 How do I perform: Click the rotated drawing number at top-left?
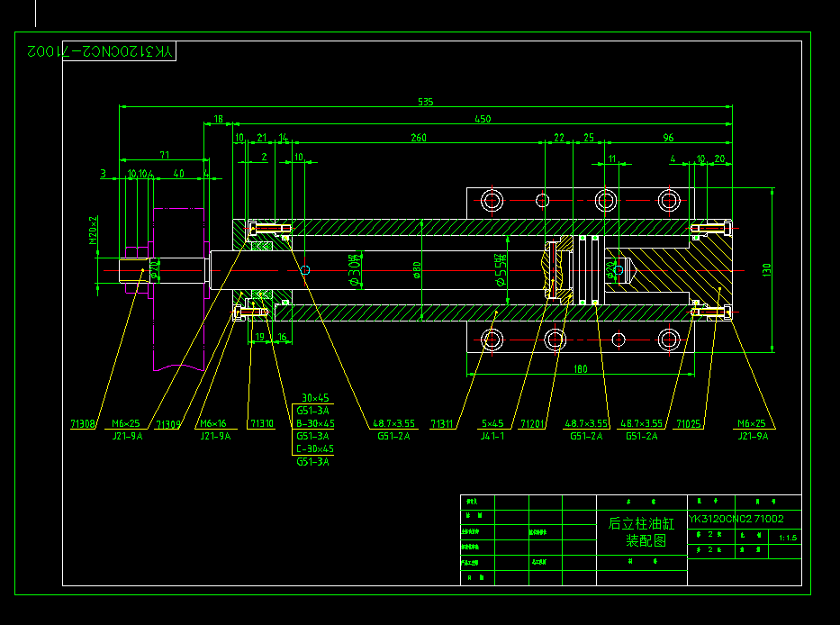pyautogui.click(x=99, y=52)
